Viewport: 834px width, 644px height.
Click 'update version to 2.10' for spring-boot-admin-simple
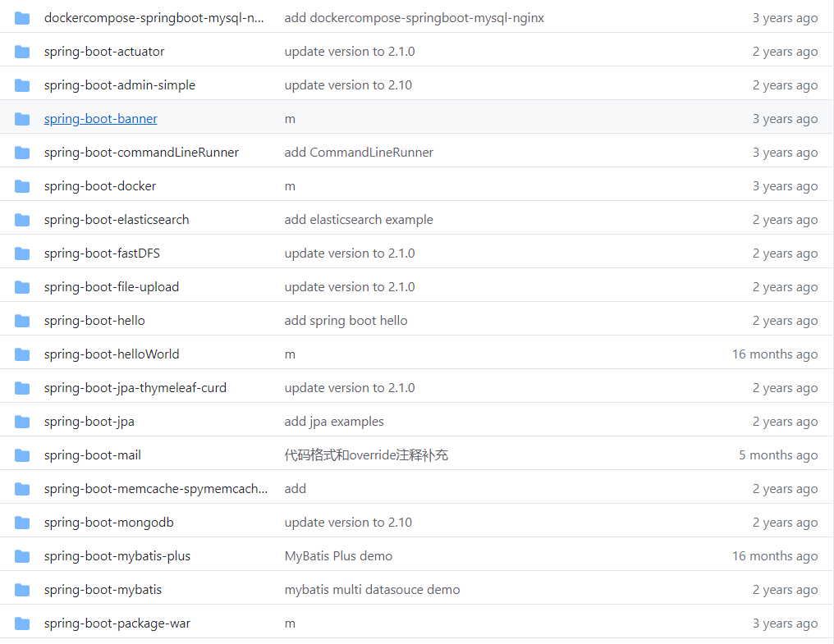[348, 85]
